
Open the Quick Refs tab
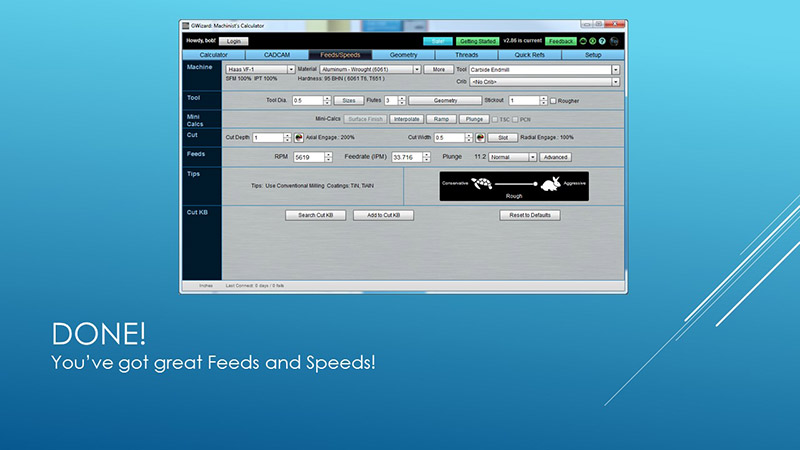(529, 54)
